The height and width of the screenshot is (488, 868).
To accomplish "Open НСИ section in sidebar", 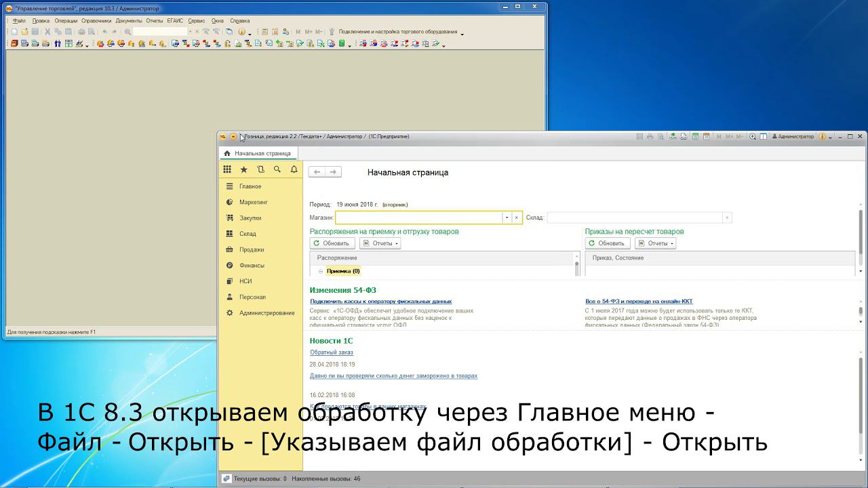I will [x=245, y=281].
